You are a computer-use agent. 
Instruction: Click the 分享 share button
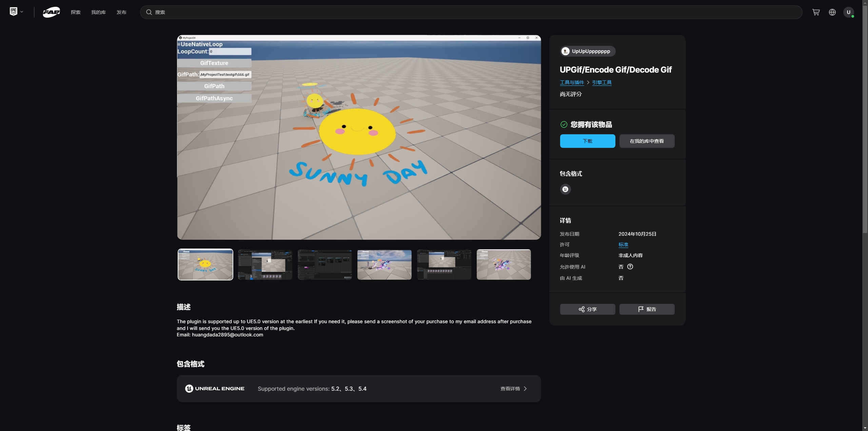coord(587,309)
